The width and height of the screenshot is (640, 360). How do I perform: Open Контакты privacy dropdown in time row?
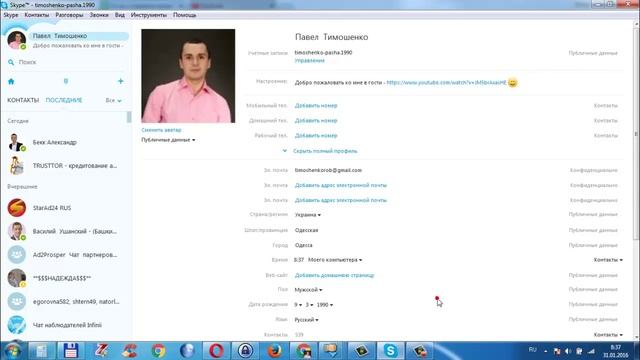pos(608,260)
